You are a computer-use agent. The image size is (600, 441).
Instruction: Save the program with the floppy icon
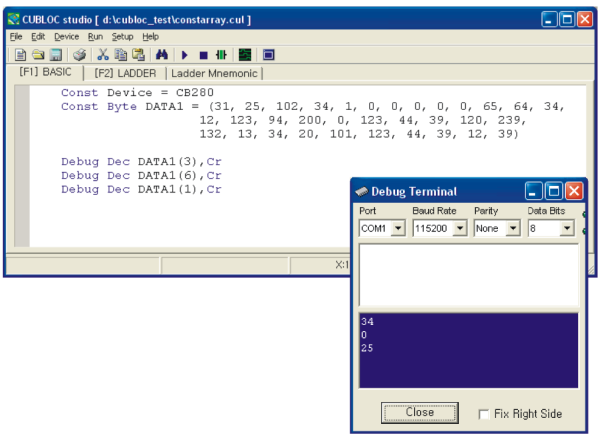(x=56, y=54)
